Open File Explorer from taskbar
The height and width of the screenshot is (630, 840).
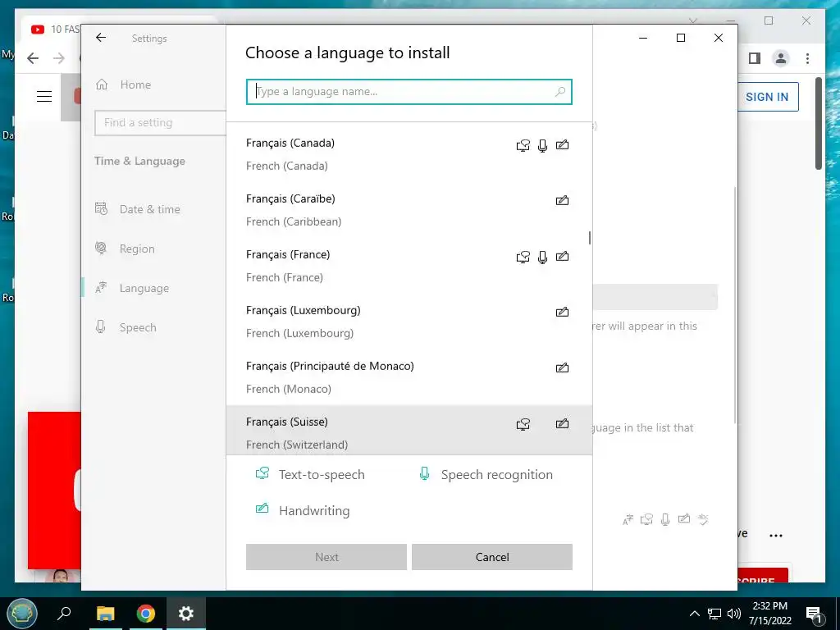click(106, 614)
